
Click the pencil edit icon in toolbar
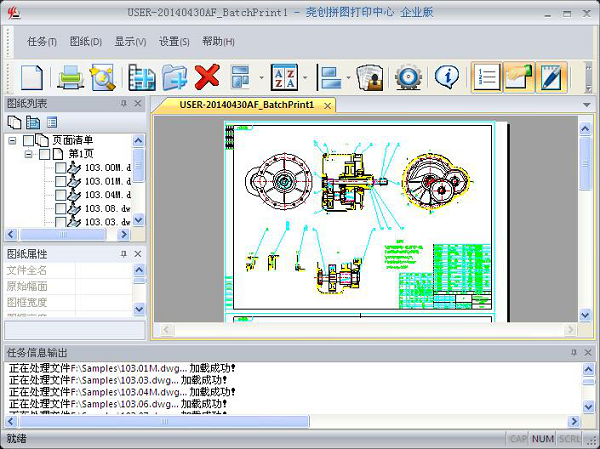(552, 77)
